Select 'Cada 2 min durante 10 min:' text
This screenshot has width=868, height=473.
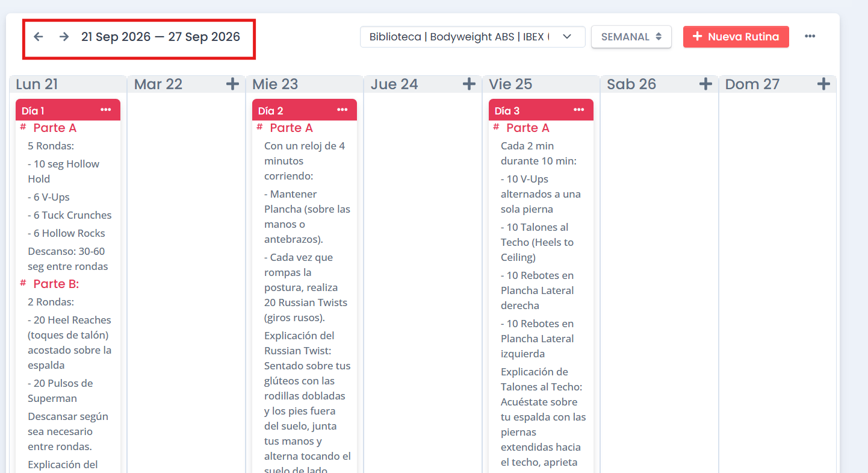point(539,153)
